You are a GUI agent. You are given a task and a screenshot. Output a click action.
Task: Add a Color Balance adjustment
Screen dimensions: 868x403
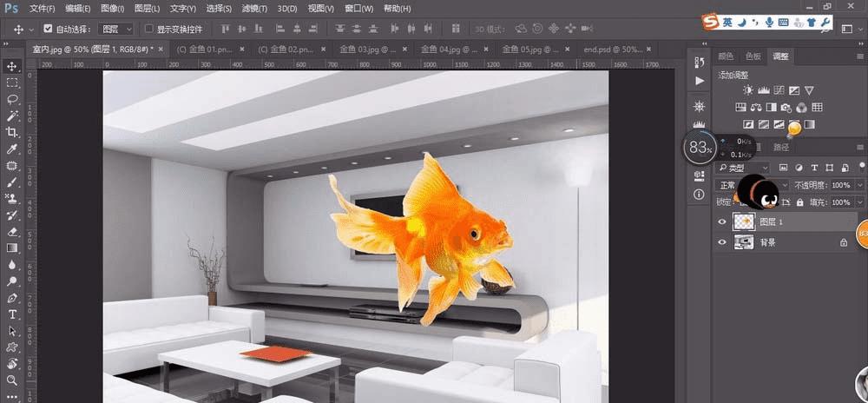756,108
